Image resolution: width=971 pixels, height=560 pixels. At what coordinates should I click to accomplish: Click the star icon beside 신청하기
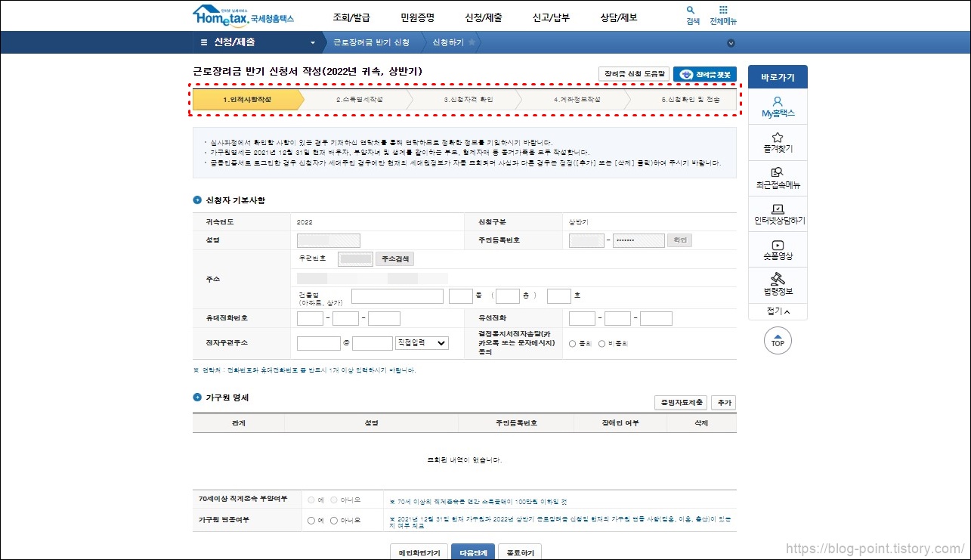(x=472, y=42)
